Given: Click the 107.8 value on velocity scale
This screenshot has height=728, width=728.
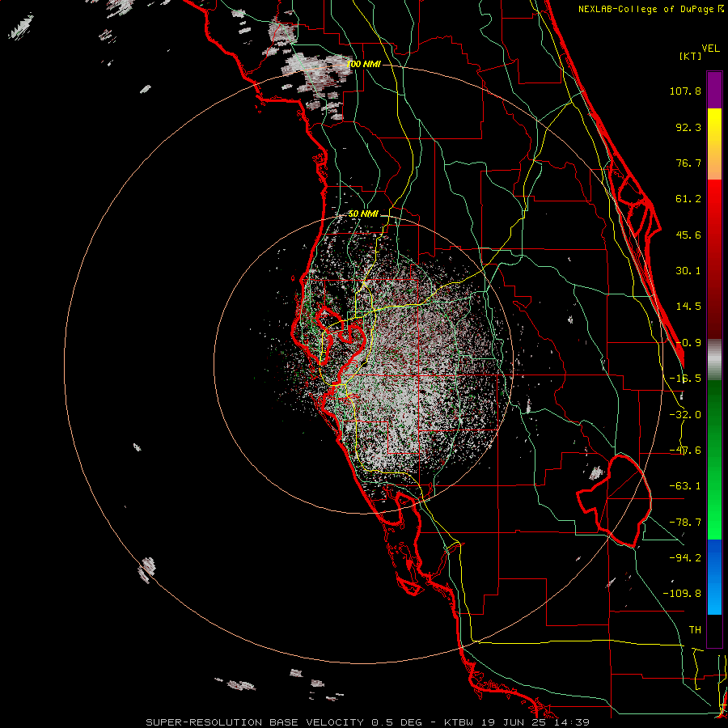Looking at the screenshot, I should tap(685, 91).
